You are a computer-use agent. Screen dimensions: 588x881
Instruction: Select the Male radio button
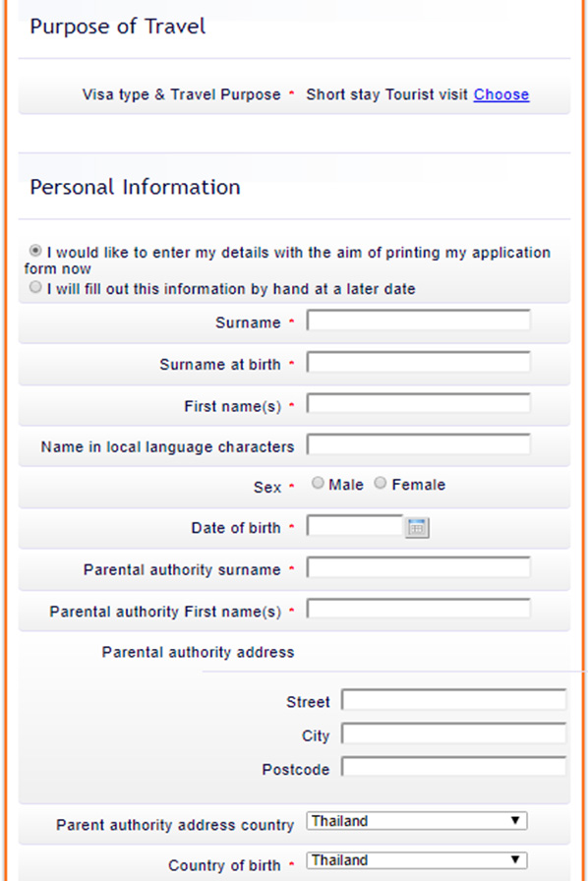(x=318, y=483)
